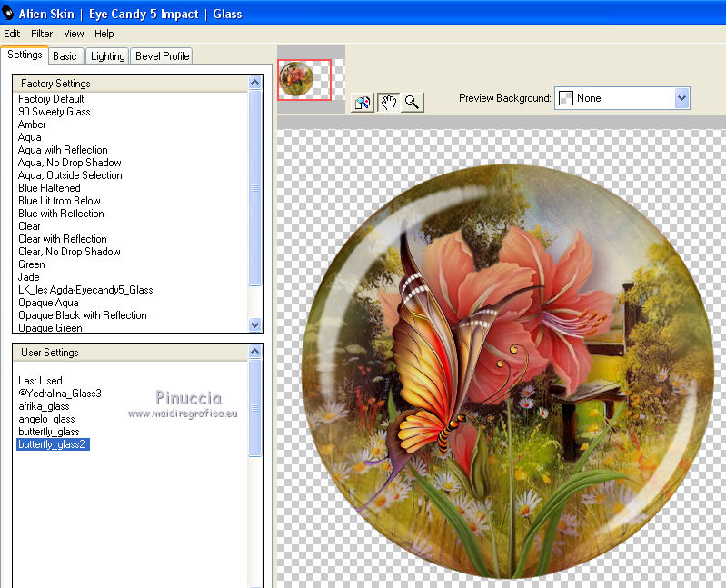
Task: Switch to the Bevel Profile tab
Action: [x=162, y=56]
